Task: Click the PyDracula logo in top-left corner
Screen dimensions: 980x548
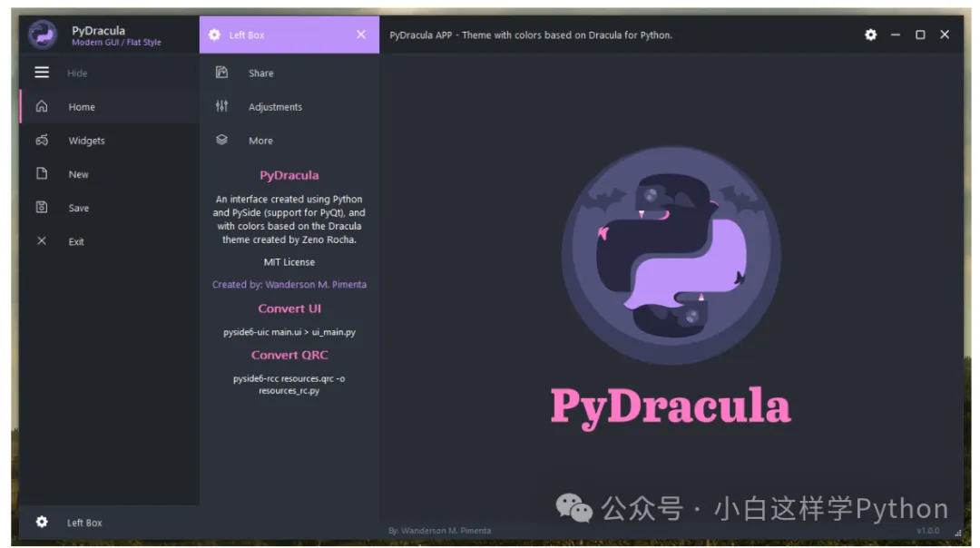Action: (43, 34)
